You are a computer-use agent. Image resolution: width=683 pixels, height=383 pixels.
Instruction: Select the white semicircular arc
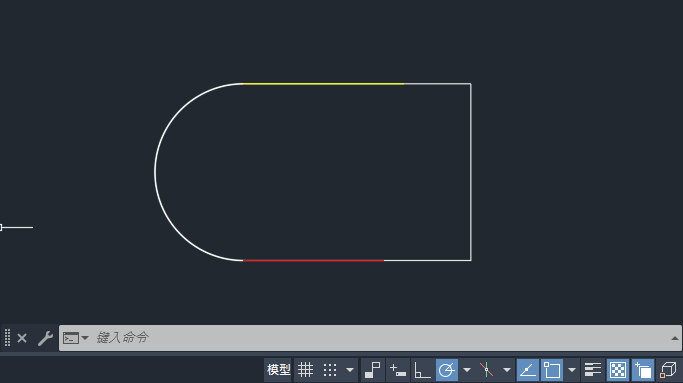(x=155, y=172)
